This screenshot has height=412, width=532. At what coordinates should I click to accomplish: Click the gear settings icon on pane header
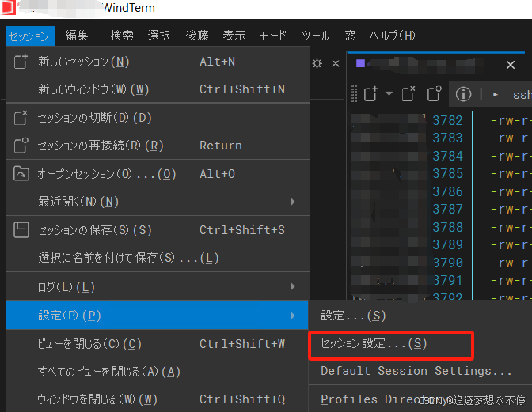[x=317, y=63]
